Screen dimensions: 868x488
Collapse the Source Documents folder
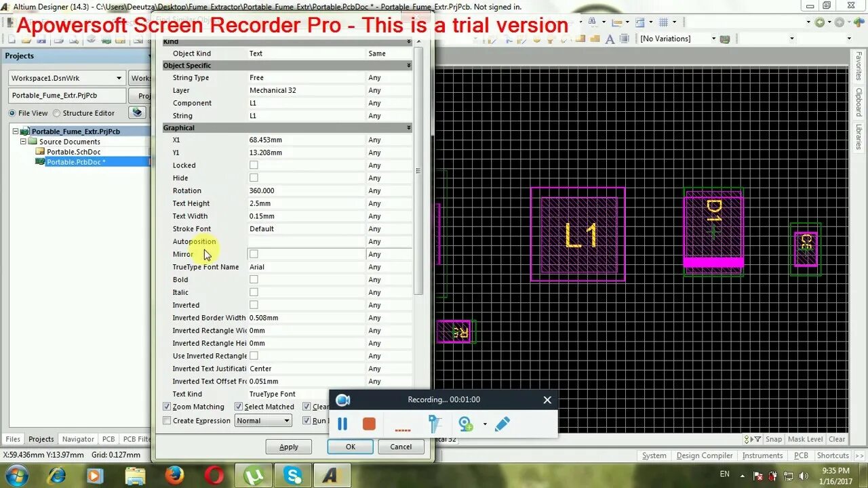click(x=23, y=142)
